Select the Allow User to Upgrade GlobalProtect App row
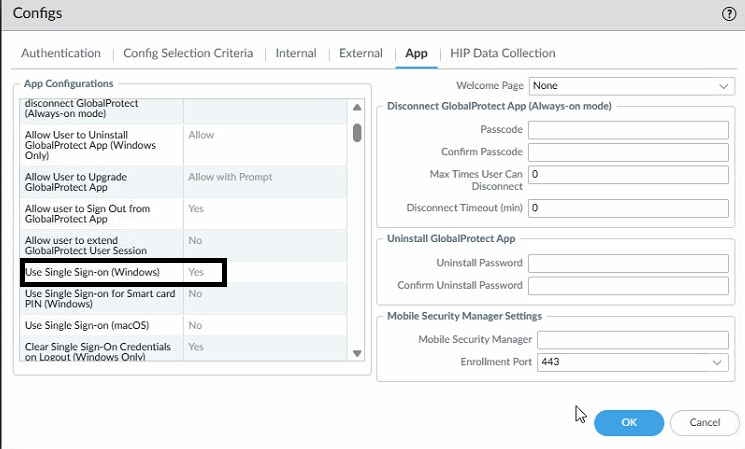This screenshot has width=745, height=449. pyautogui.click(x=183, y=182)
